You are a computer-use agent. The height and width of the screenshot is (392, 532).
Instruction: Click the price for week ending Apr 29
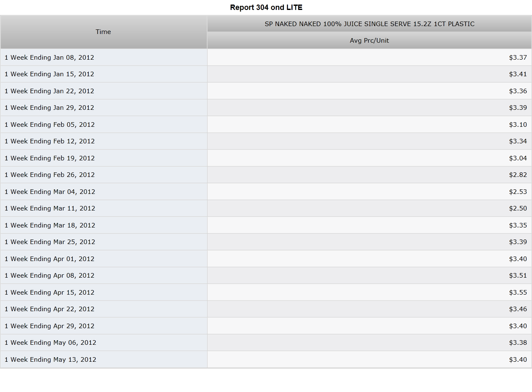(518, 326)
